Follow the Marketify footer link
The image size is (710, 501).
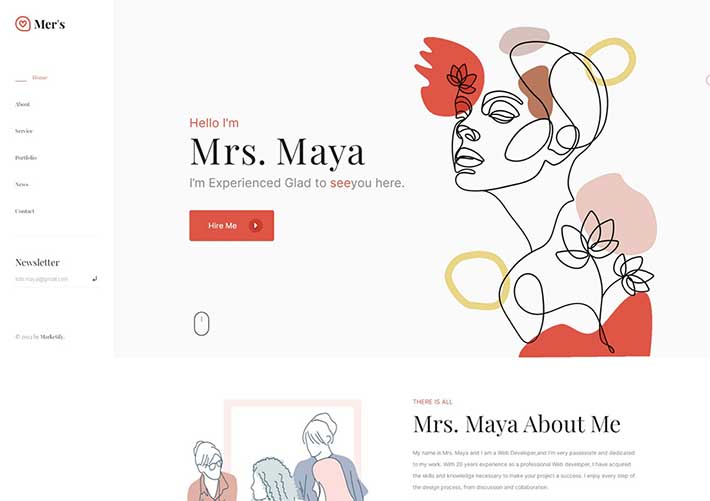pyautogui.click(x=52, y=337)
